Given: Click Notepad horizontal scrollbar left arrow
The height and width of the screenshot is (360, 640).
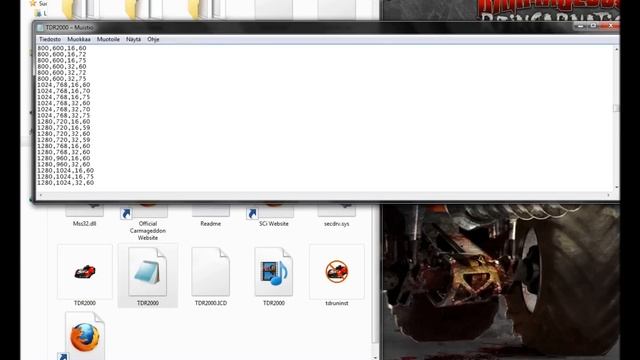Looking at the screenshot, I should point(40,196).
